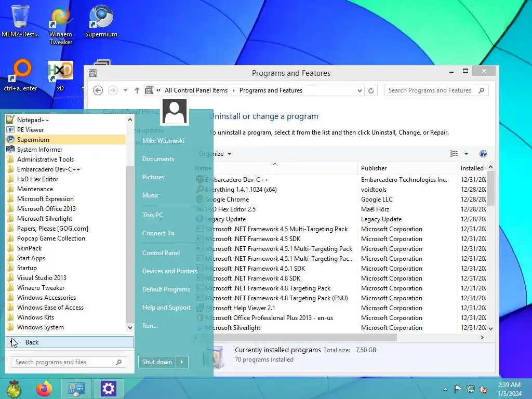Open Help and Support
This screenshot has height=399, width=532.
click(x=166, y=308)
